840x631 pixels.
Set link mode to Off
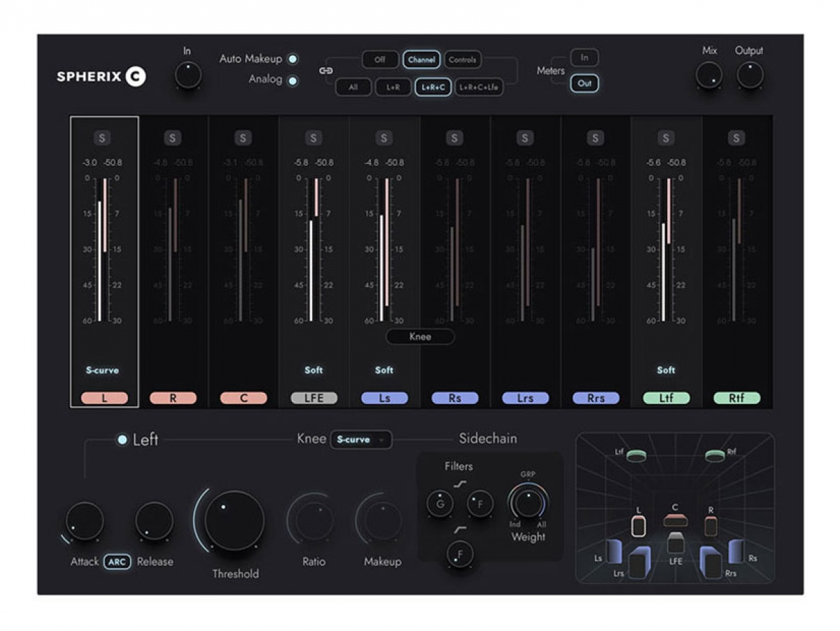click(x=380, y=60)
